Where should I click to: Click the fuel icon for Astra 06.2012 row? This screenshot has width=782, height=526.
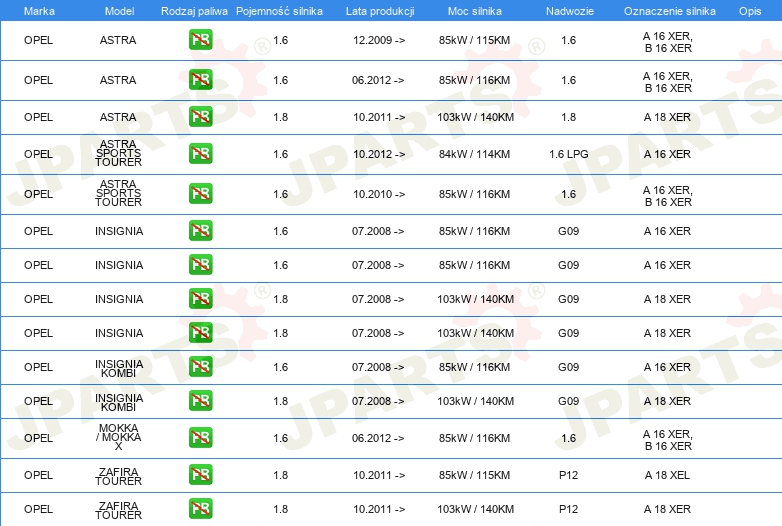coord(200,80)
